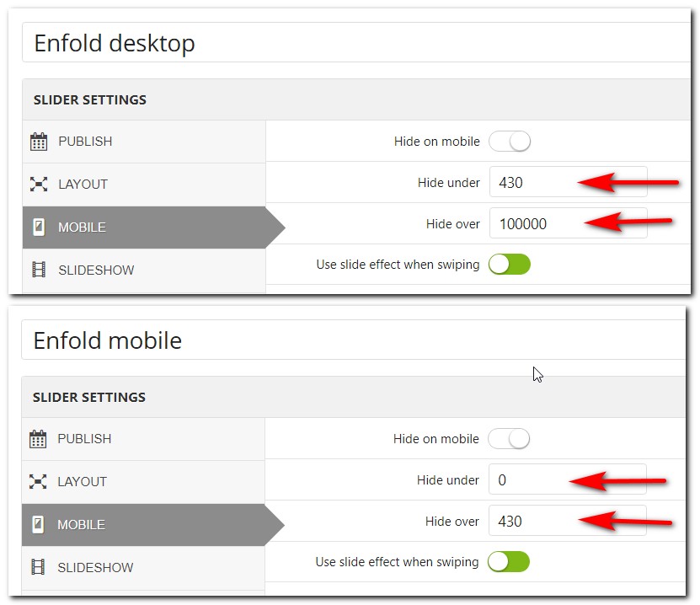700x605 pixels.
Task: Click the Layout expand-arrows icon in Enfold mobile
Action: point(38,481)
